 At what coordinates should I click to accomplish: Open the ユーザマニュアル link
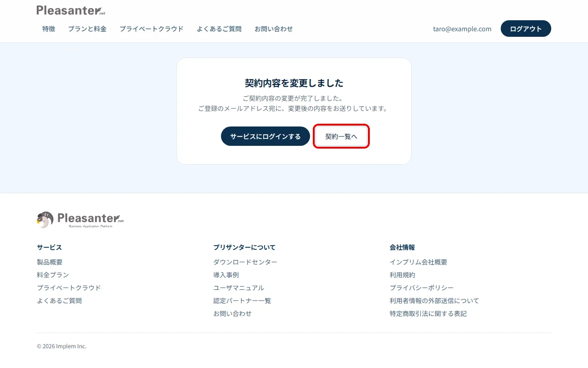[x=239, y=288]
